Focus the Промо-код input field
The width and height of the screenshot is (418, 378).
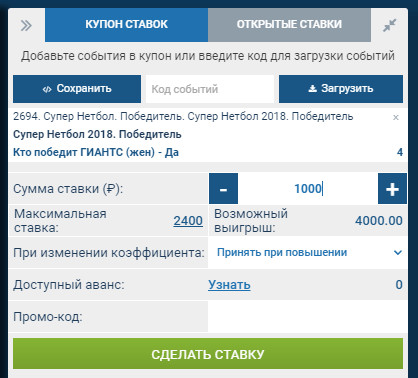point(307,316)
